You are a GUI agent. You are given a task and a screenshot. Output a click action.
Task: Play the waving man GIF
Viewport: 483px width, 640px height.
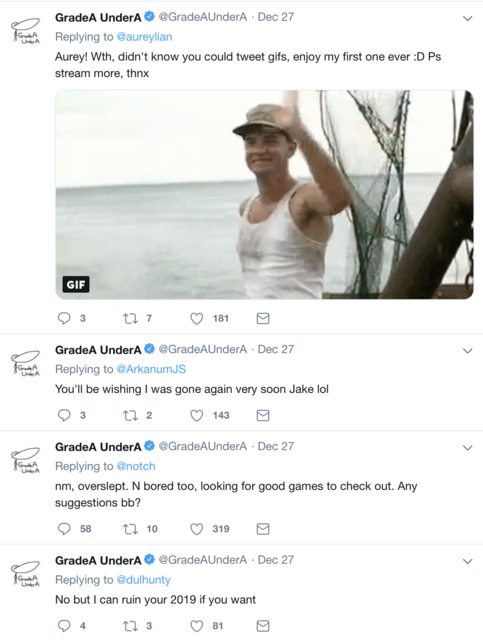pos(265,195)
